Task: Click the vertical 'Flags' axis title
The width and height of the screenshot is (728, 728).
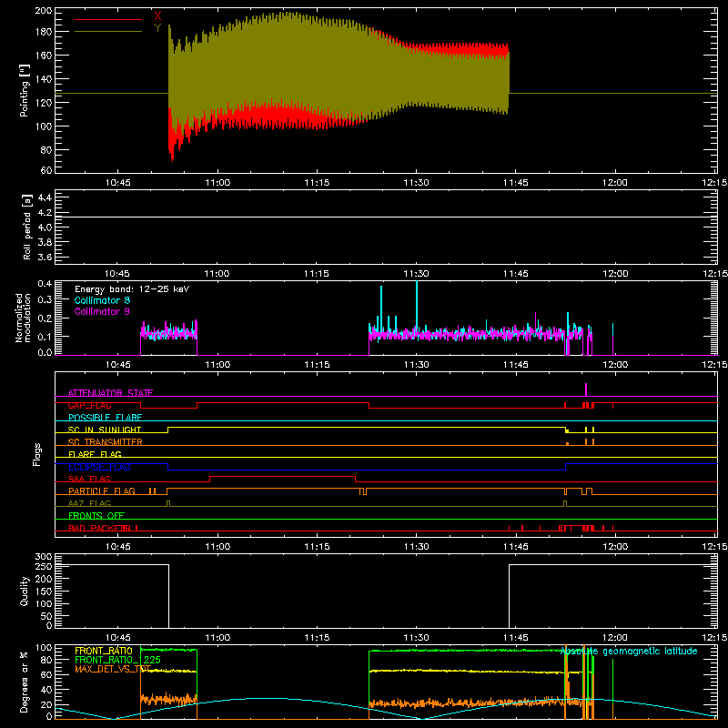Action: coord(36,454)
